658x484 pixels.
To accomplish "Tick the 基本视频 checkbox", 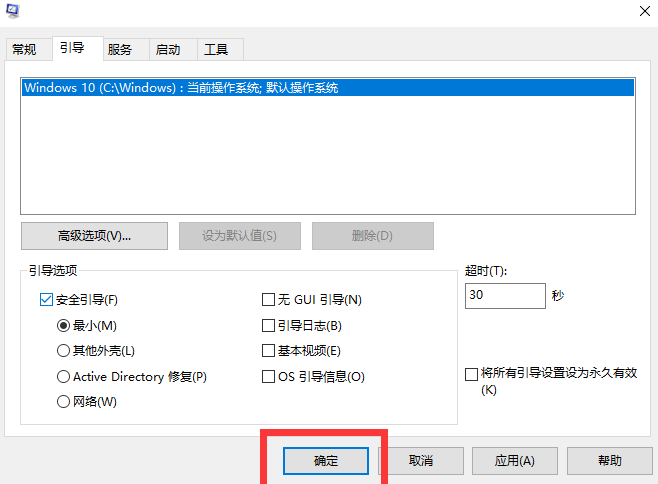I will pyautogui.click(x=268, y=351).
